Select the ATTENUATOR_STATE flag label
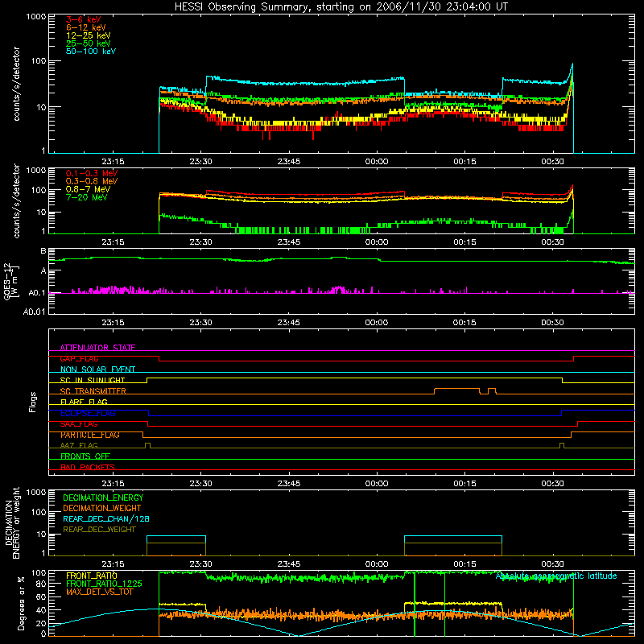The width and height of the screenshot is (644, 644). [x=97, y=348]
